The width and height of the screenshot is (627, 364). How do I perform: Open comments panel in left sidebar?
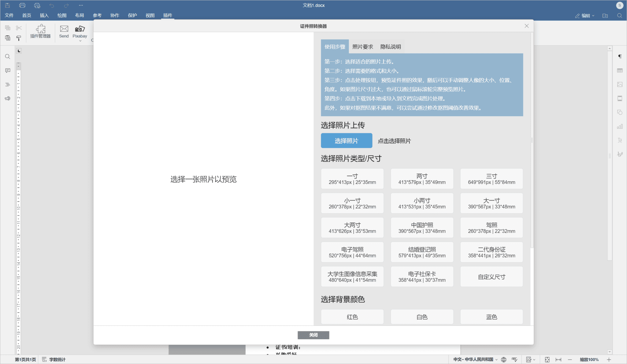[x=7, y=70]
